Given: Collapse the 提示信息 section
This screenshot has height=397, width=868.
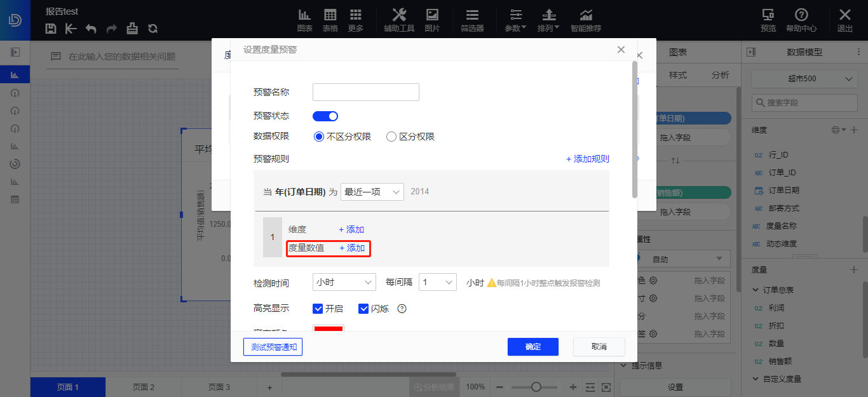Looking at the screenshot, I should coord(623,365).
